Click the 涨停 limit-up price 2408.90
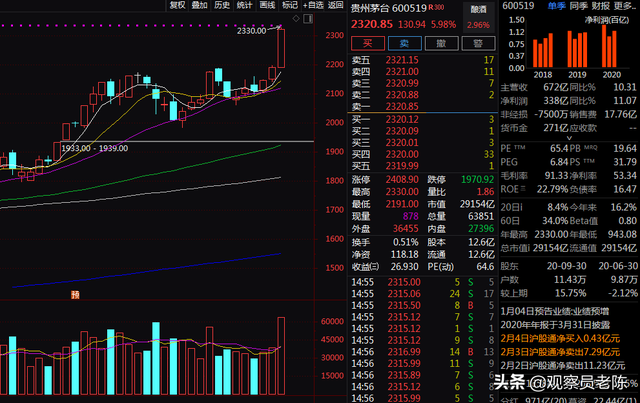640x403 pixels. (x=402, y=179)
